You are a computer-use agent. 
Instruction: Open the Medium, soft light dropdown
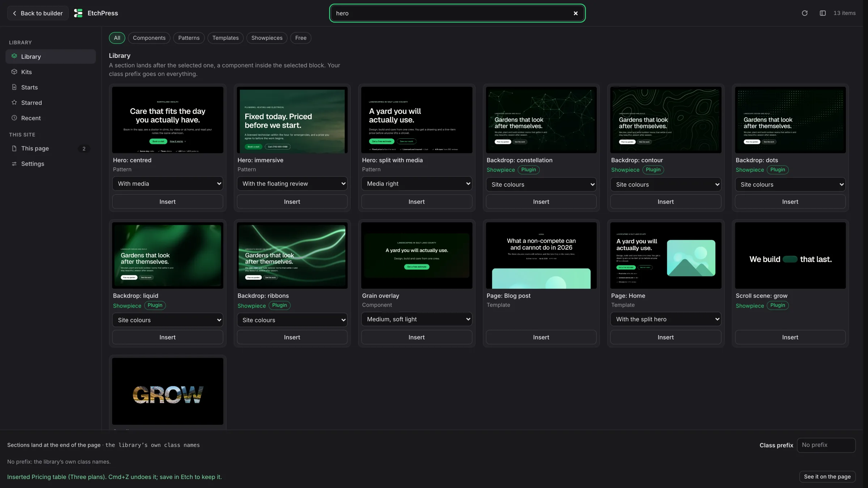pyautogui.click(x=417, y=319)
